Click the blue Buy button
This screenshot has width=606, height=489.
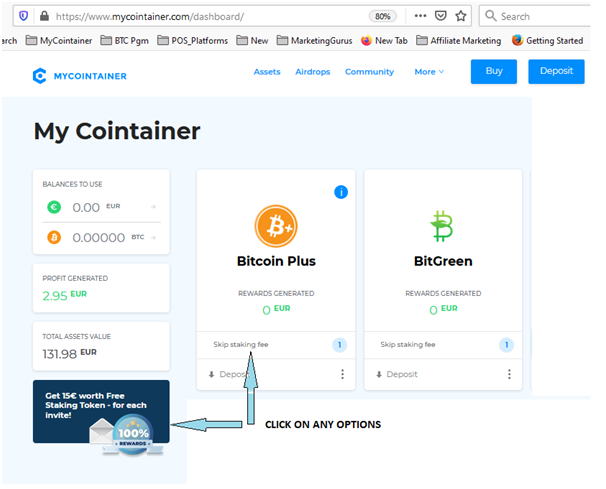click(494, 72)
